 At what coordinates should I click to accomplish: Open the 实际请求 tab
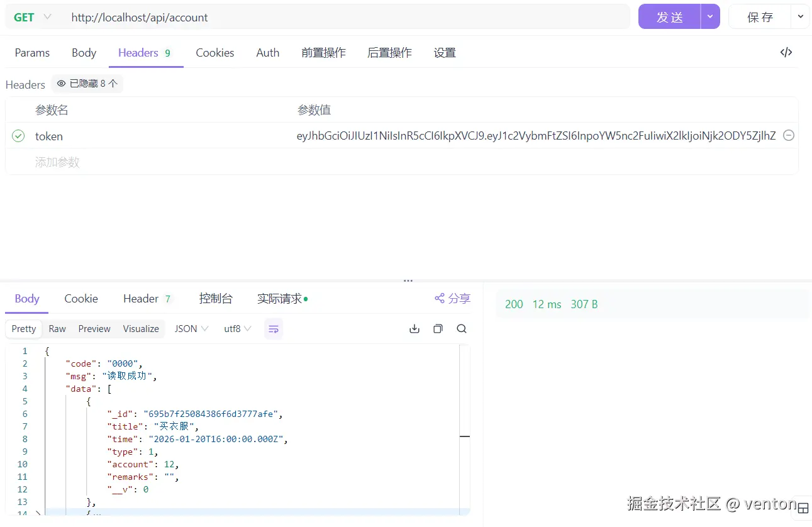tap(282, 299)
